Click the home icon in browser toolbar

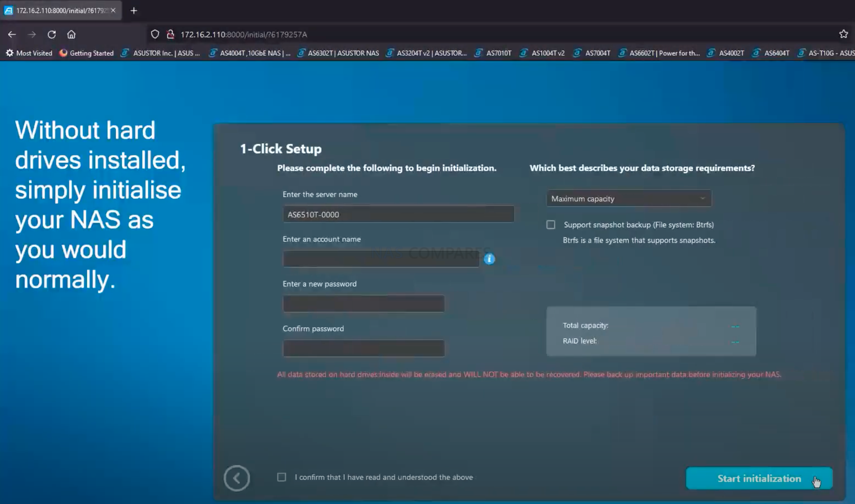point(71,34)
